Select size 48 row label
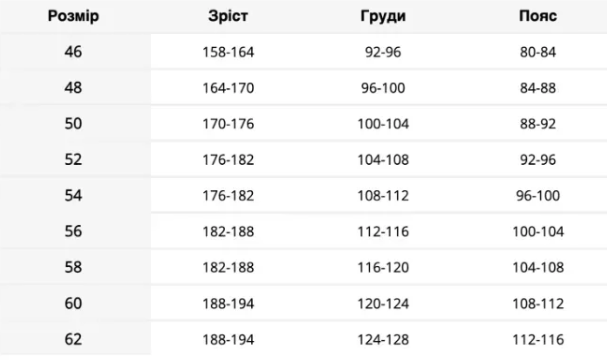This screenshot has width=607, height=362. (x=73, y=87)
